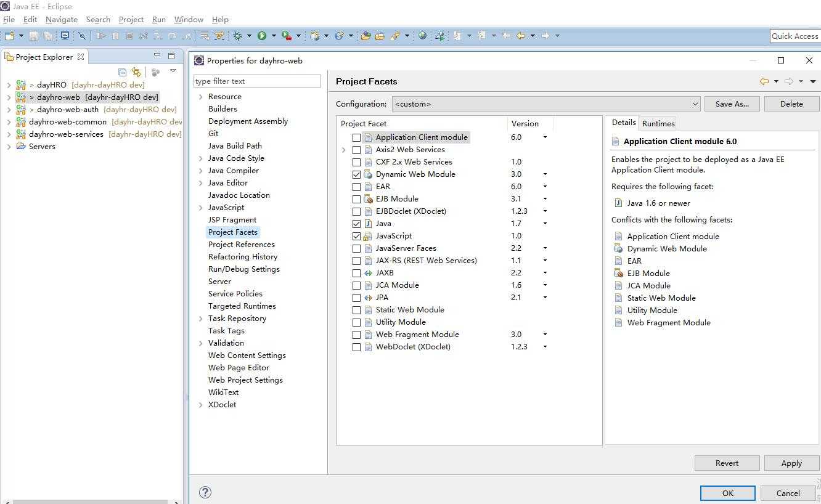Viewport: 821px width, 504px height.
Task: Switch to the Runtimes tab
Action: pyautogui.click(x=658, y=123)
